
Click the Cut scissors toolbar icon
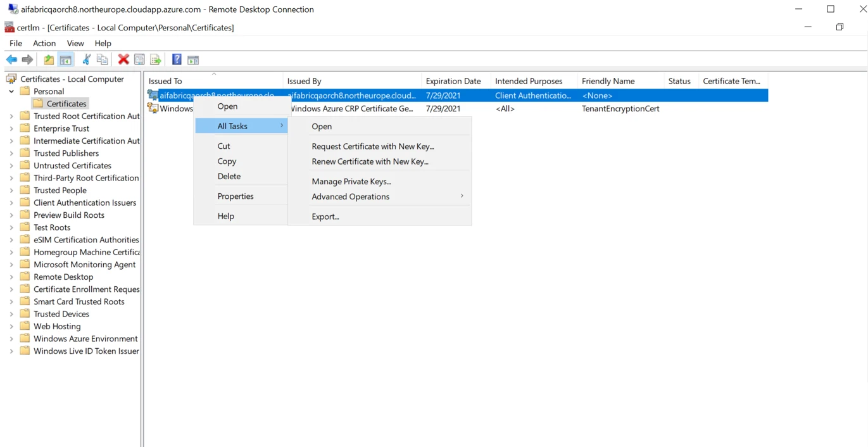[x=86, y=60]
